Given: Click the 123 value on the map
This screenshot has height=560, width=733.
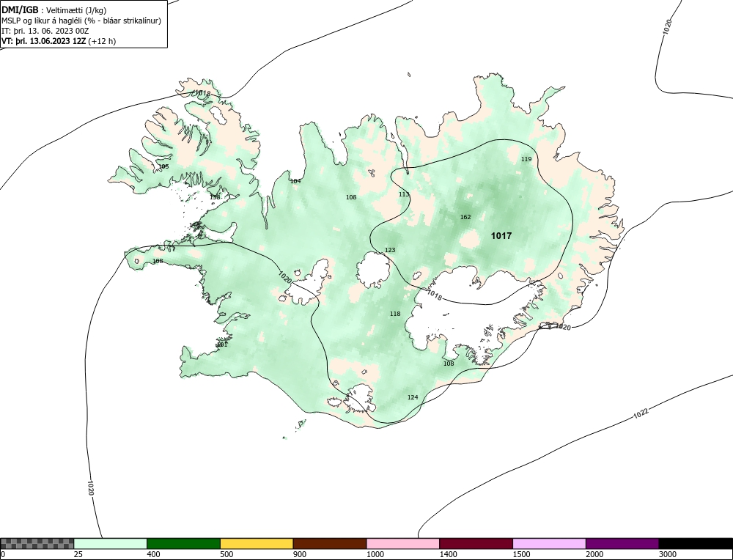Looking at the screenshot, I should point(390,250).
